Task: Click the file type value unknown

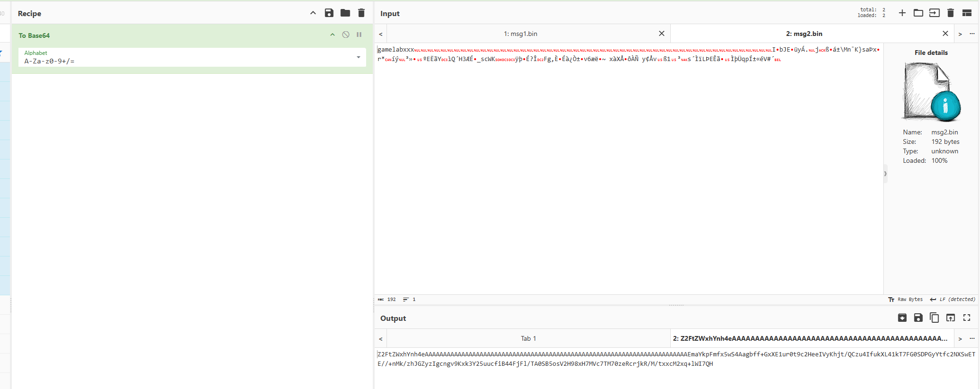Action: point(944,151)
